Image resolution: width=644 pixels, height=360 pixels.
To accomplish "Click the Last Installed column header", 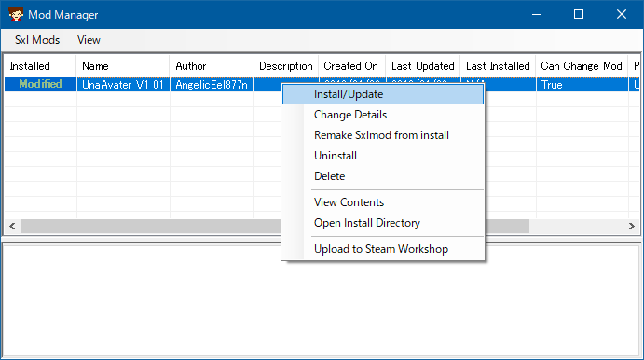I will [x=498, y=66].
